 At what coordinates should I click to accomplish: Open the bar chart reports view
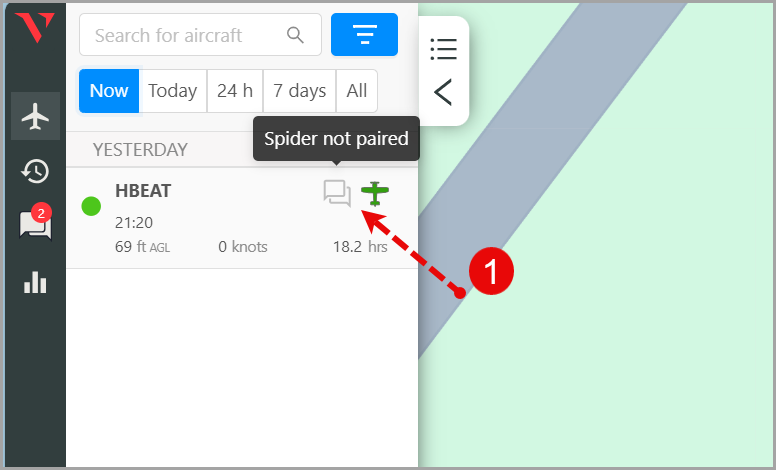tap(35, 282)
